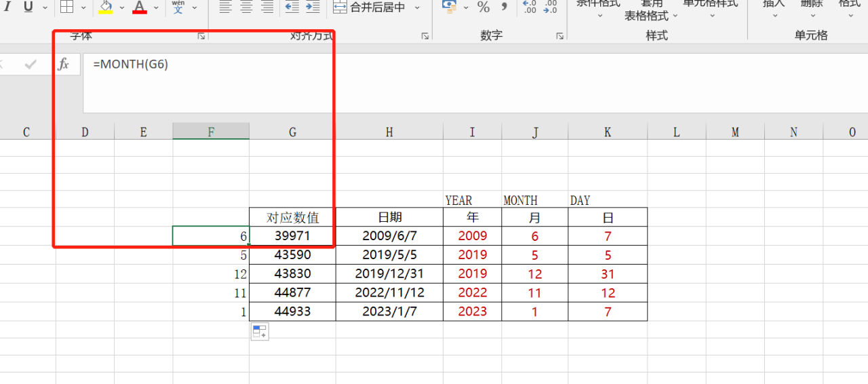The width and height of the screenshot is (868, 384).
Task: Select the 对应数值 header cell
Action: 292,217
